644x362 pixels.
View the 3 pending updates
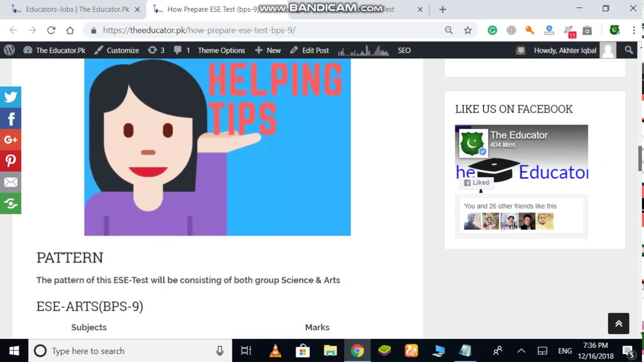[x=156, y=50]
